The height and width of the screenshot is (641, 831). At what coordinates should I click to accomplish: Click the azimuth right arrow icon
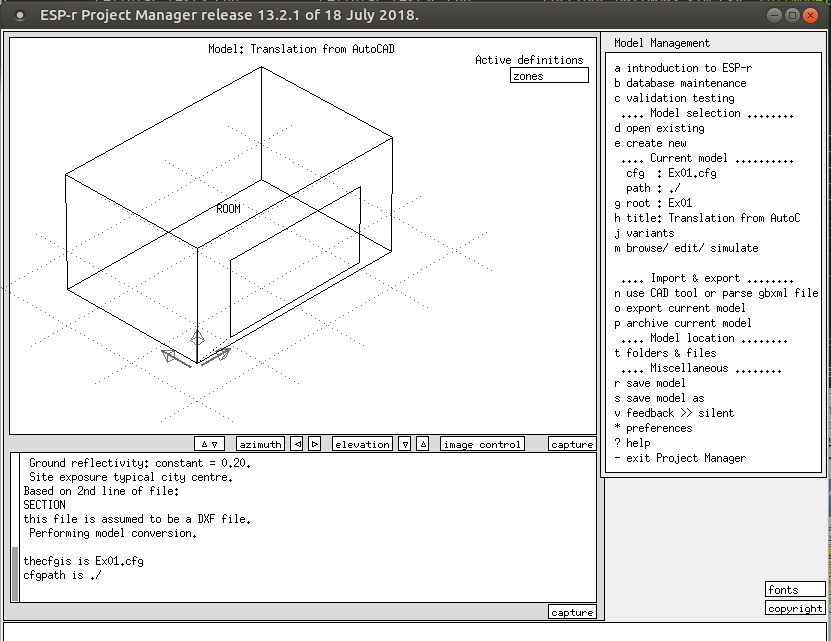pos(314,444)
